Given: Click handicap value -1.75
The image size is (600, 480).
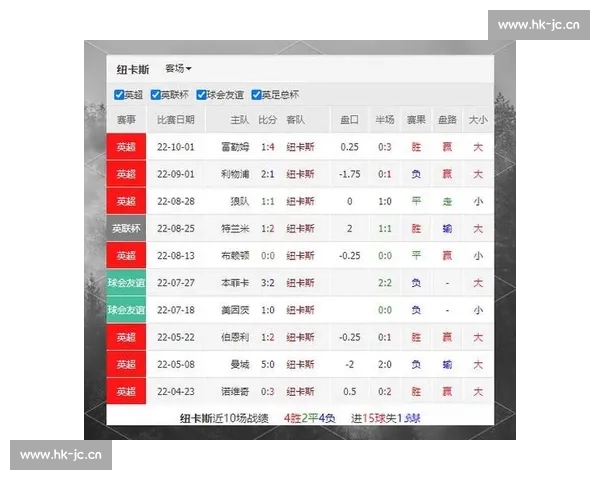Looking at the screenshot, I should pos(349,174).
